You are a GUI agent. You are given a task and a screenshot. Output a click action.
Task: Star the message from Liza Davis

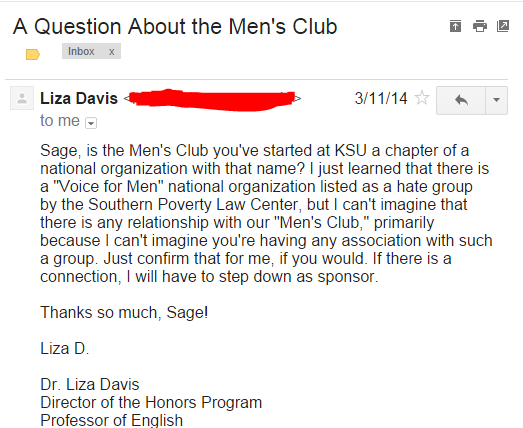(x=422, y=98)
